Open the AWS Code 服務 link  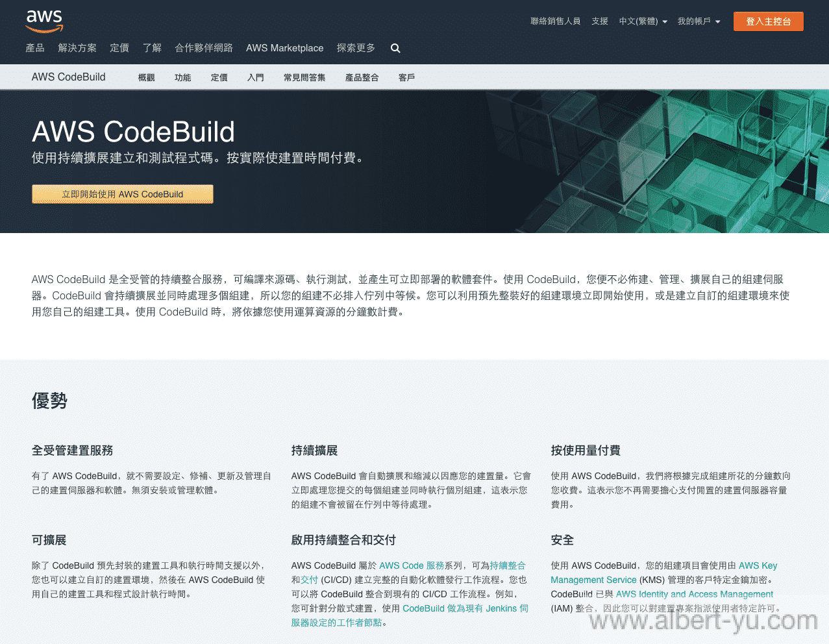pyautogui.click(x=412, y=565)
